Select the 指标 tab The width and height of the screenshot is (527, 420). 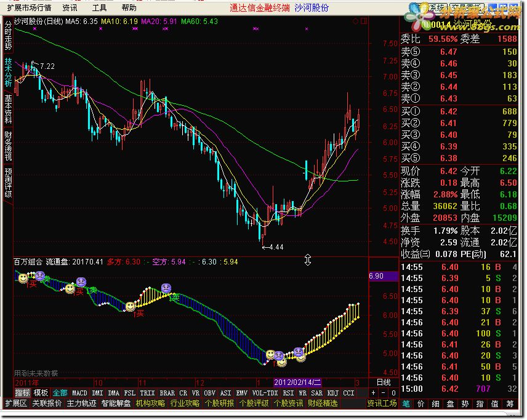click(23, 393)
